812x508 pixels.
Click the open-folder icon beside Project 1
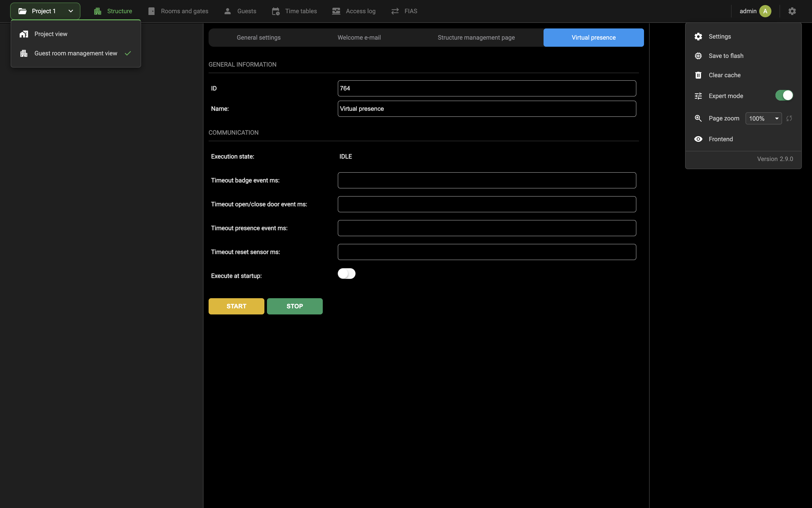pyautogui.click(x=23, y=11)
